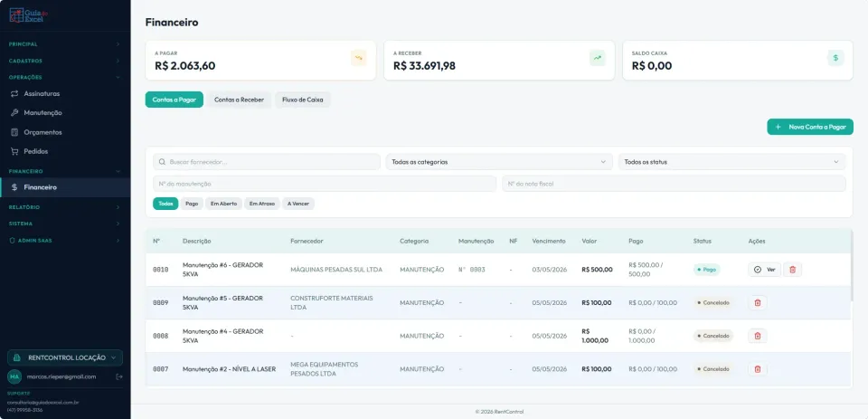Click the building icon in RentControl Locação
The image size is (868, 419).
pos(17,358)
